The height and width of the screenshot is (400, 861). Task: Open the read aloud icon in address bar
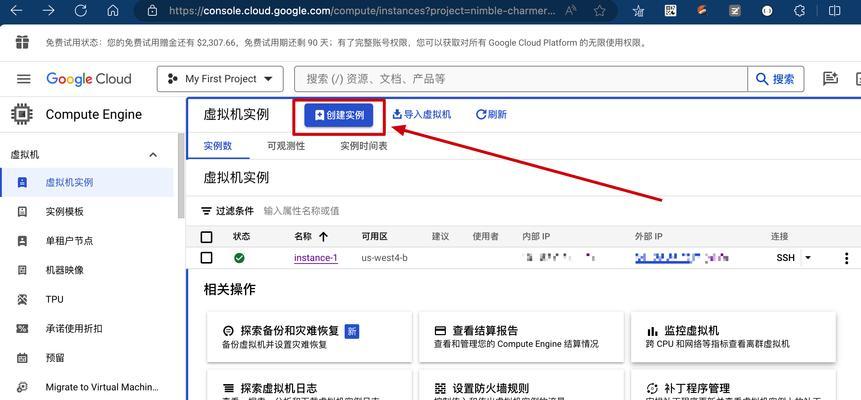click(x=571, y=10)
